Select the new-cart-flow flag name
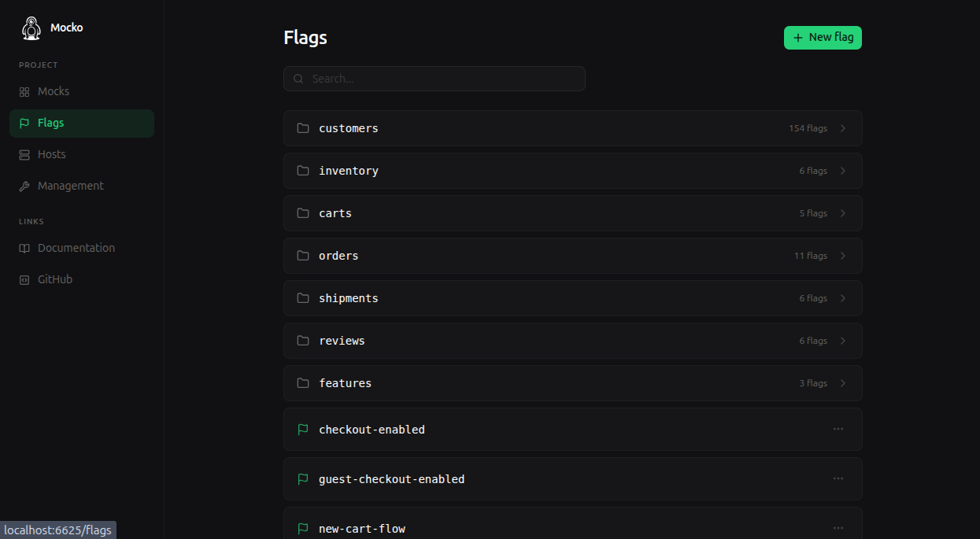The width and height of the screenshot is (980, 539). point(362,529)
